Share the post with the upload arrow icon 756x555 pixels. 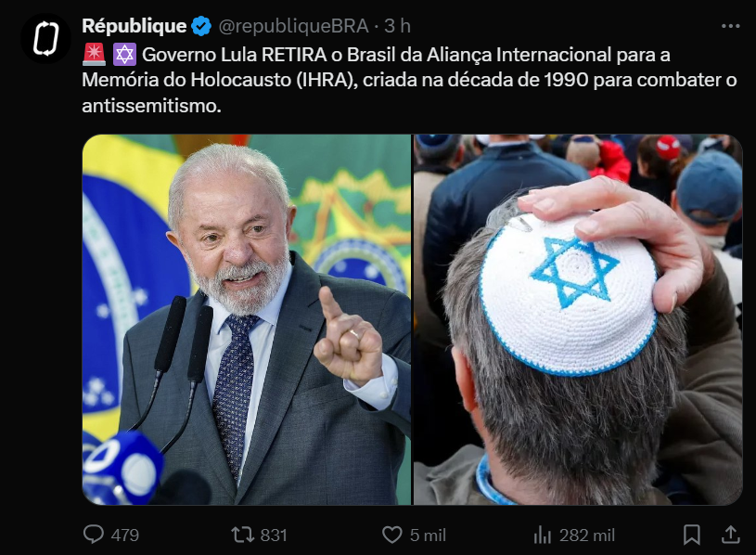[730, 535]
